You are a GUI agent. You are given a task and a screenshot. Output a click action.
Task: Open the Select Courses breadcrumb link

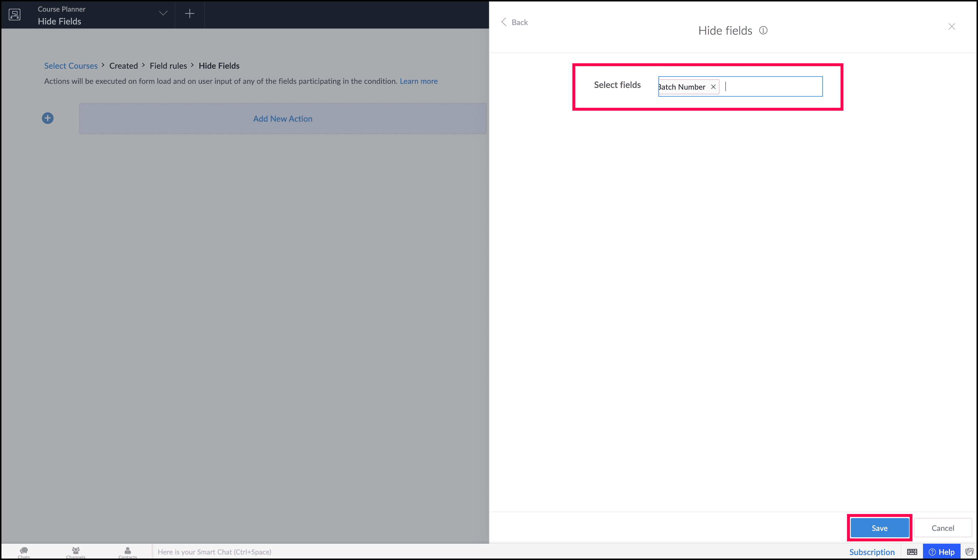coord(71,66)
